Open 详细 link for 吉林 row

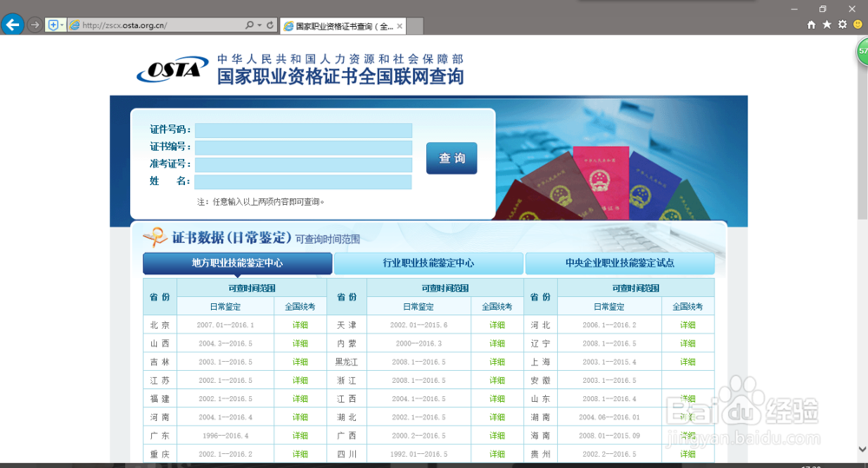(300, 362)
